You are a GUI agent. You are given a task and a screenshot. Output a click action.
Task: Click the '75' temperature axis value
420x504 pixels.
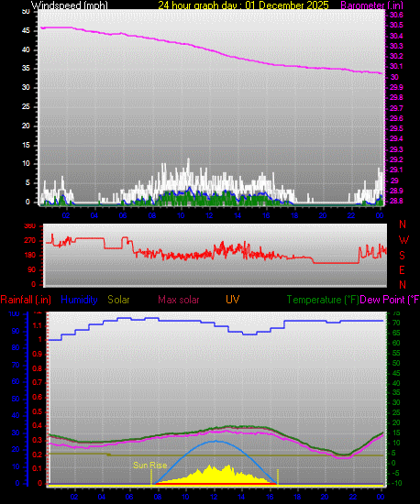tap(396, 313)
